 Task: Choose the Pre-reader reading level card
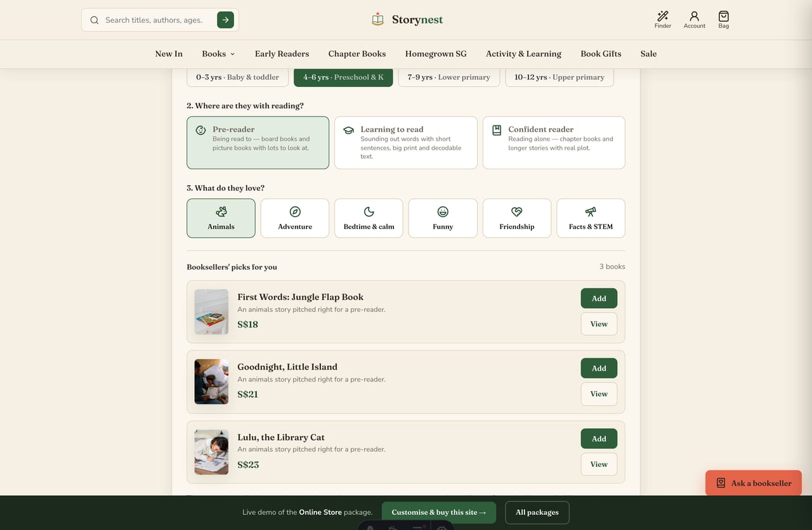(258, 143)
